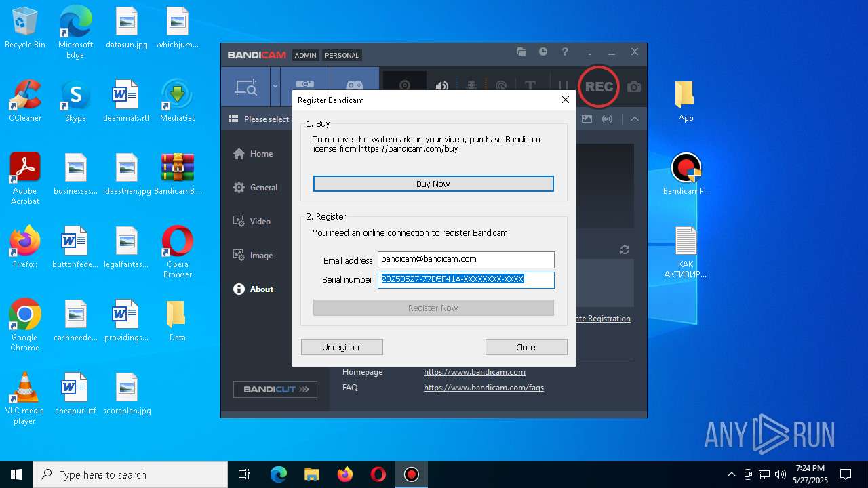Click the Buy Now button
Screen dimensions: 868x488
(x=433, y=184)
